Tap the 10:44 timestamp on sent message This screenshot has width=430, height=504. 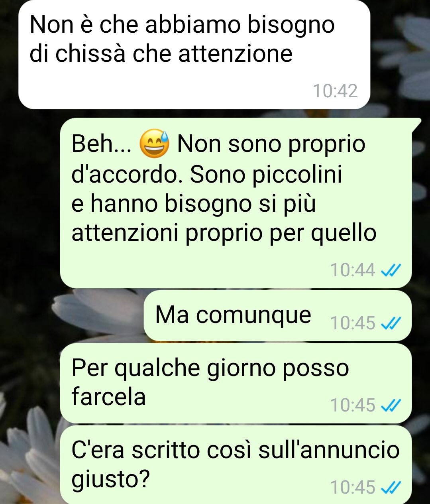point(353,270)
